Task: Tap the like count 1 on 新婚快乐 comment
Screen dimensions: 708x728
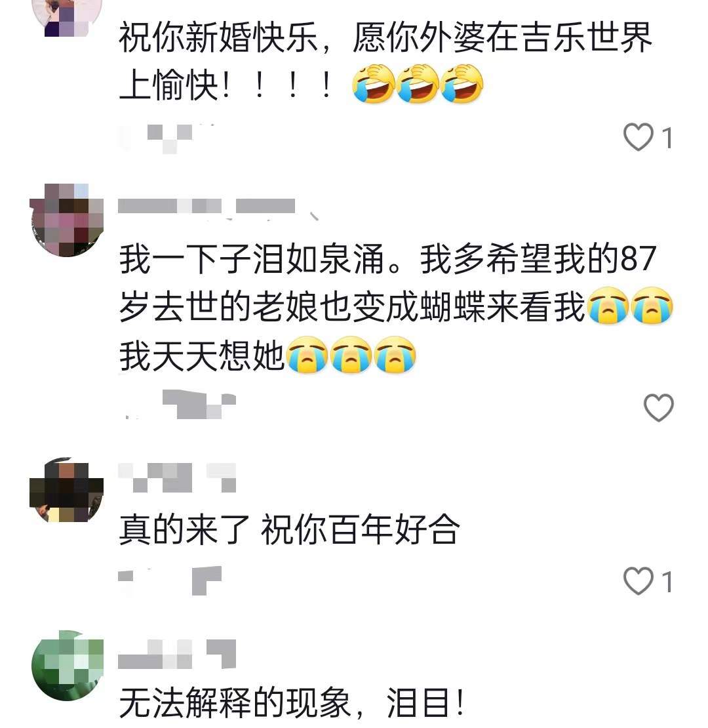Action: coord(667,138)
